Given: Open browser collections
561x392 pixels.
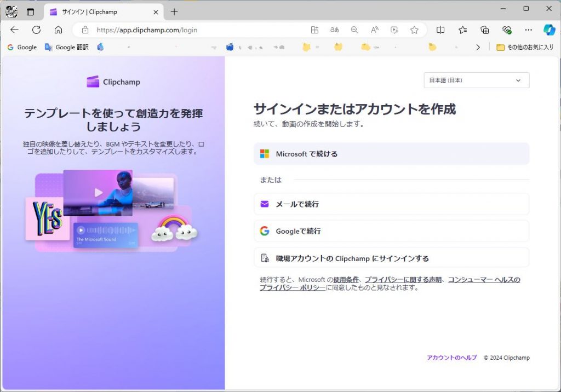Looking at the screenshot, I should [x=484, y=30].
